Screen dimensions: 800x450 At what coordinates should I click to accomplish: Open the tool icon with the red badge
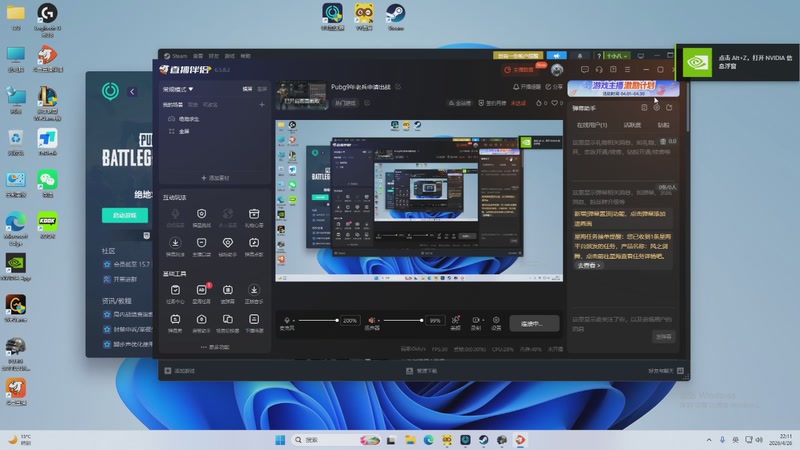[x=202, y=290]
